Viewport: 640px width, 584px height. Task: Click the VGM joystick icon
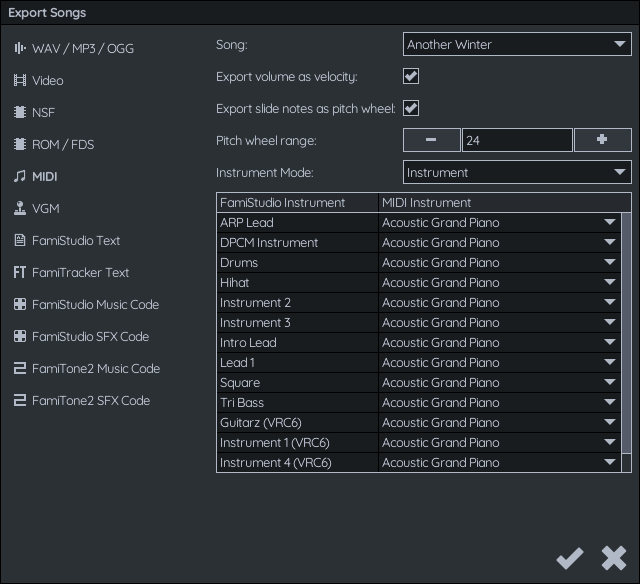(20, 208)
